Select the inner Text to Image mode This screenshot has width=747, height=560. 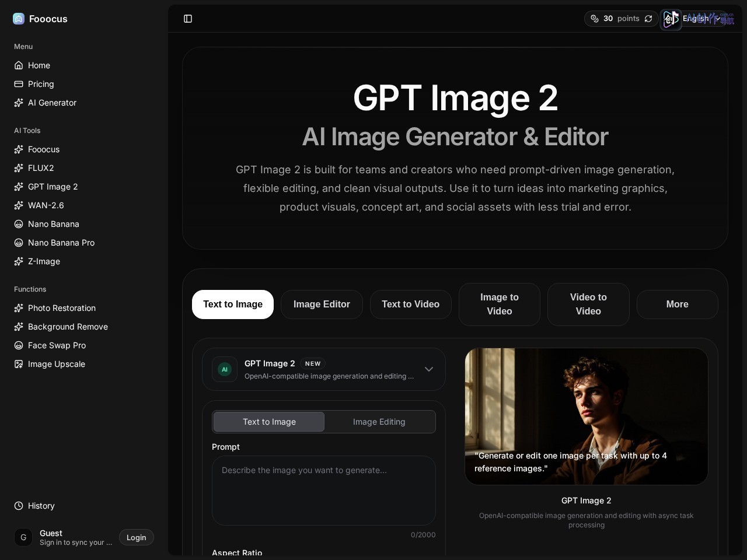269,422
